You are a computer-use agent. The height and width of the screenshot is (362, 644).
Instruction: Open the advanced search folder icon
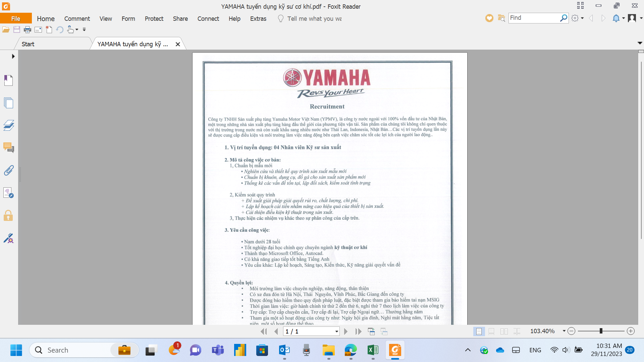(501, 18)
